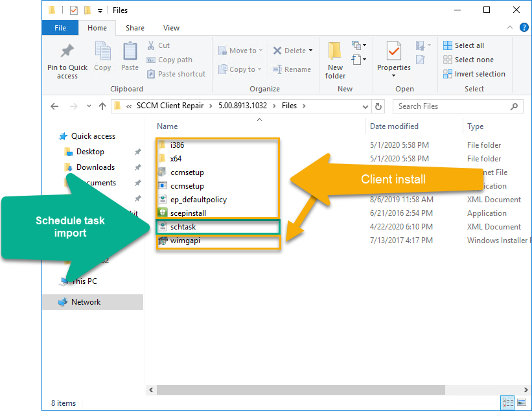Click Files breadcrumb segment
This screenshot has width=532, height=411.
point(289,106)
